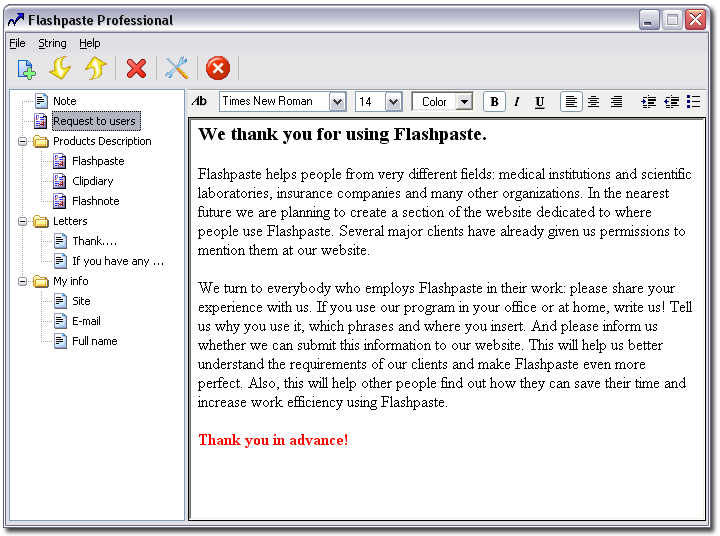Click the heading We thank you for using Flashpaste
Screen dimensions: 720x536
[x=342, y=134]
